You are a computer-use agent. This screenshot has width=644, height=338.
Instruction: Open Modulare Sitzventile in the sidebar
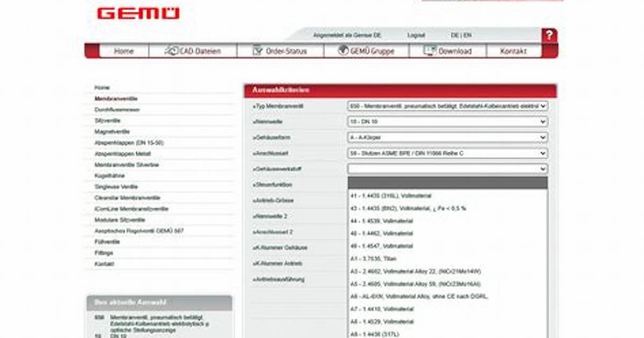point(120,220)
